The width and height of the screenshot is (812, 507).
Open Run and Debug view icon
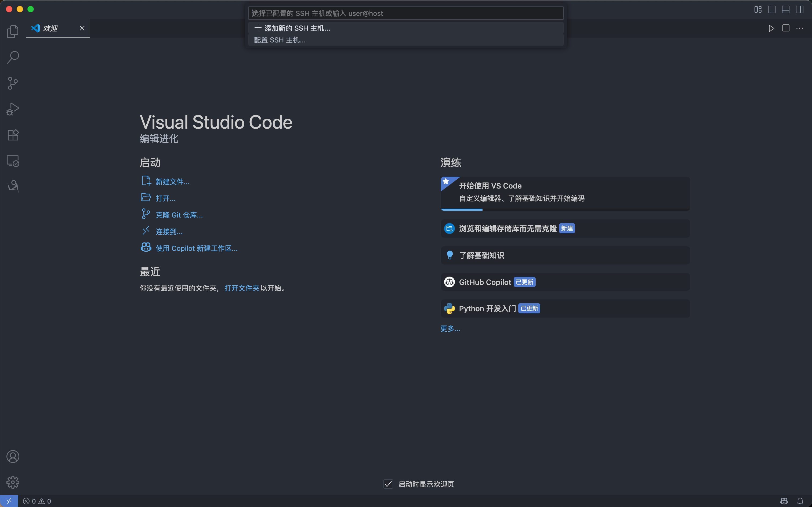(13, 109)
